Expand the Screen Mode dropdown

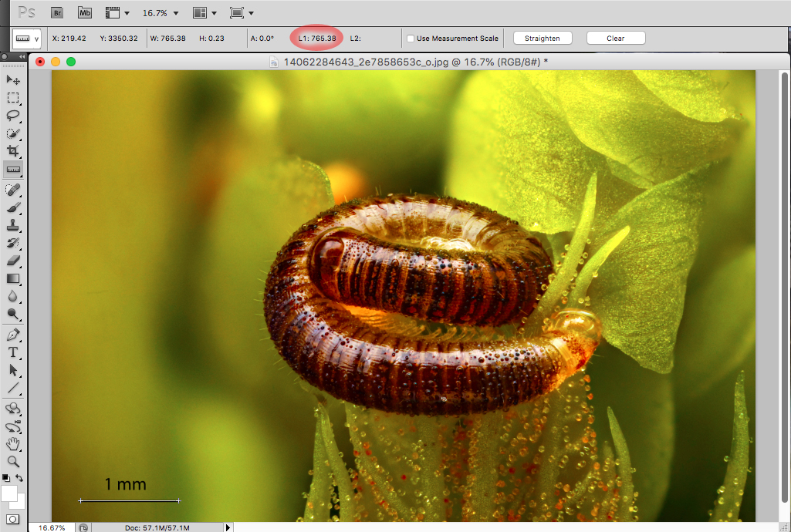(242, 13)
